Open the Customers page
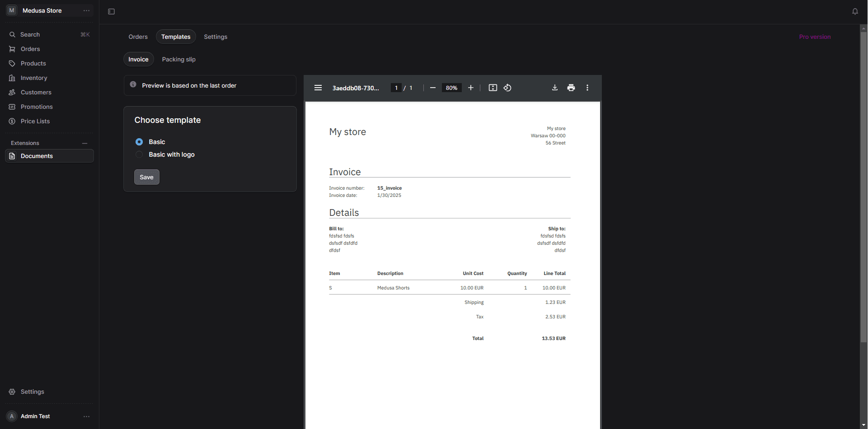 pyautogui.click(x=36, y=92)
